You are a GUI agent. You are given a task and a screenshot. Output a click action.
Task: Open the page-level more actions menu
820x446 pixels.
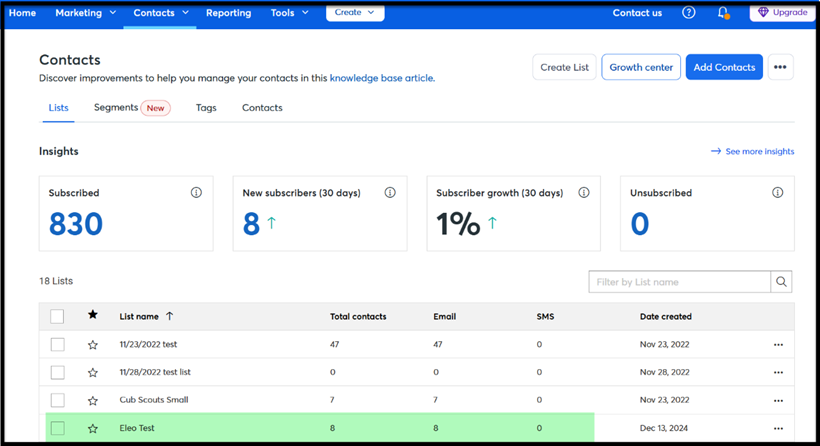click(x=780, y=67)
